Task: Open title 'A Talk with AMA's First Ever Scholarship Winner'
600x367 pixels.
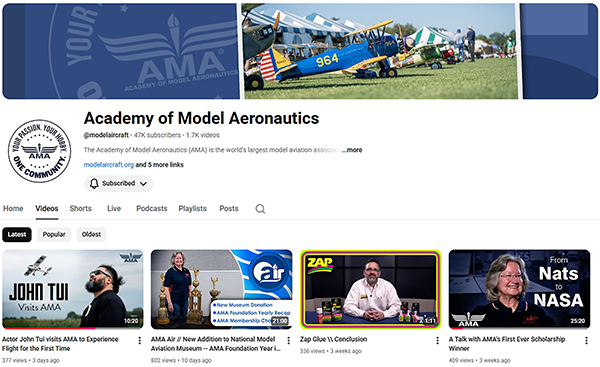Action: (507, 344)
